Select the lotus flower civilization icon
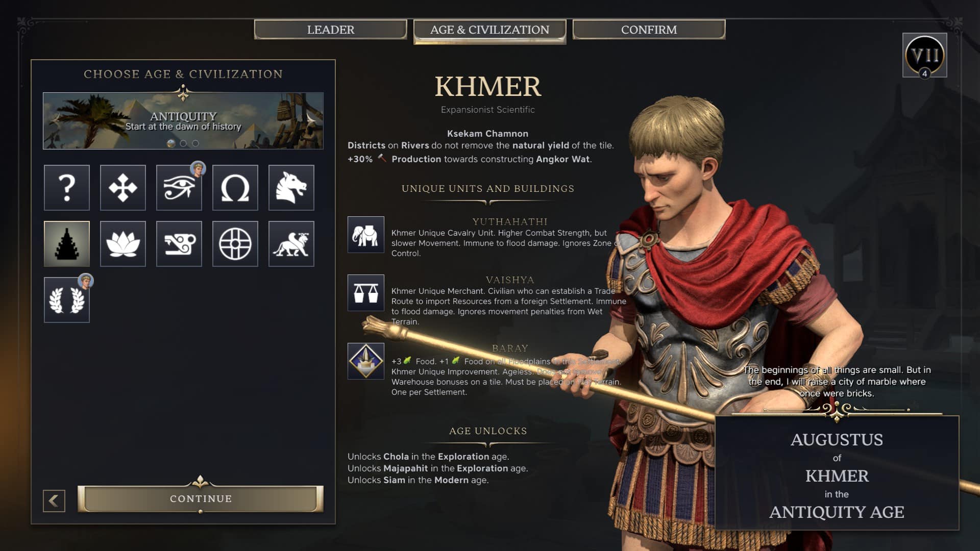Viewport: 980px width, 551px height. [123, 244]
